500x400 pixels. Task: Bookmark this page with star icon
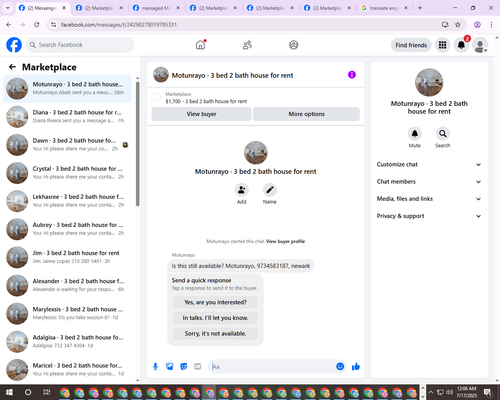point(458,25)
